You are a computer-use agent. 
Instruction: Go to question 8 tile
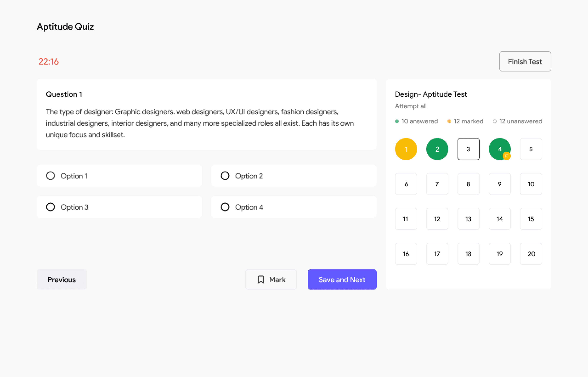pyautogui.click(x=468, y=184)
